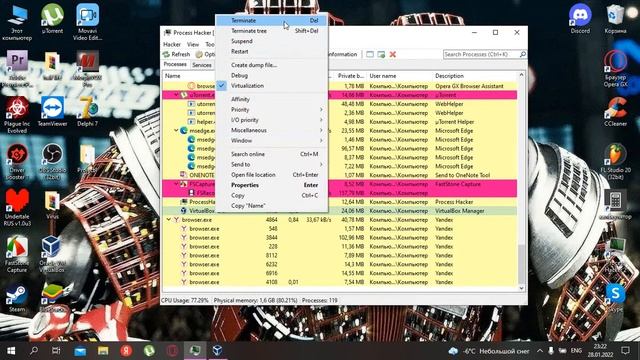Select the VirtualBox Manager process row
640x360 pixels.
point(340,211)
